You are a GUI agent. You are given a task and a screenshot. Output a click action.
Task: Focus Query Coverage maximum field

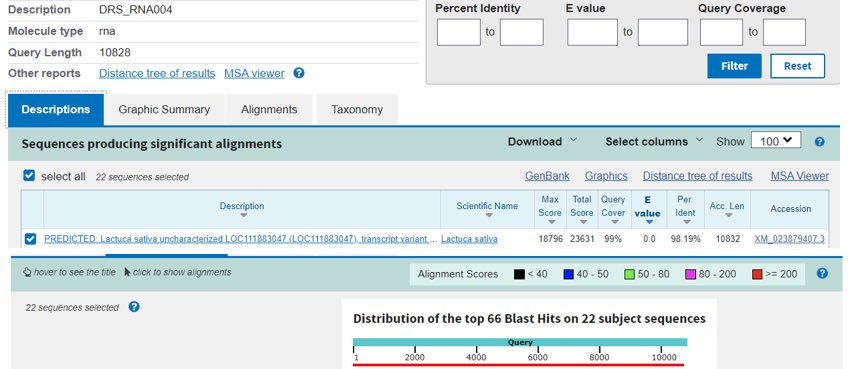[784, 32]
